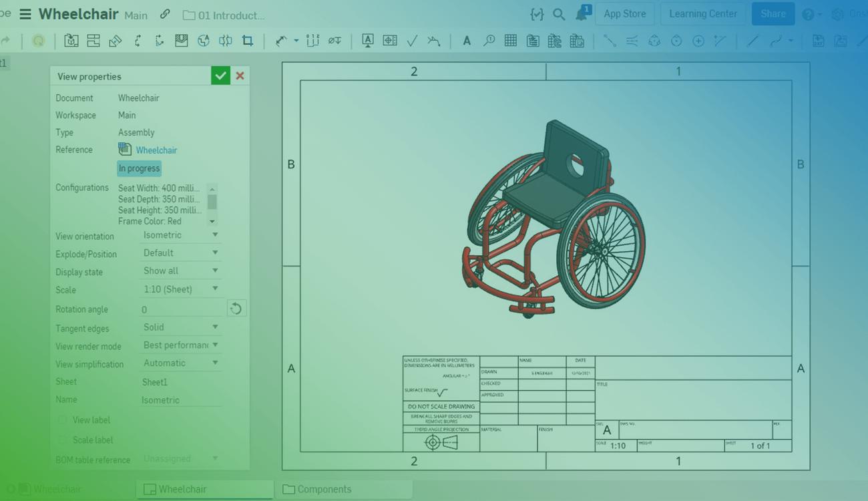Image resolution: width=868 pixels, height=501 pixels.
Task: Change the Tangent edges dropdown
Action: (180, 327)
